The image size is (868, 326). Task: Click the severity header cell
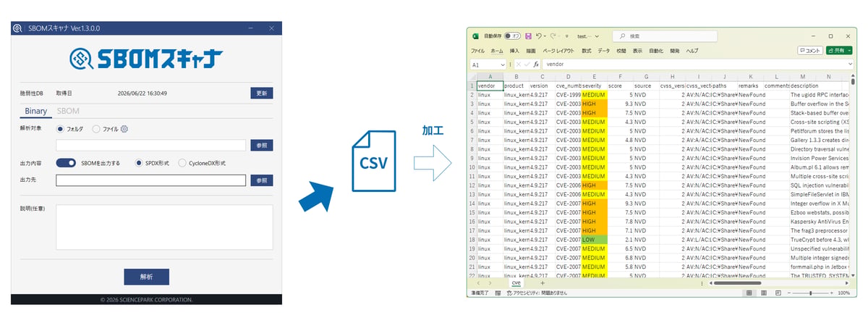coord(594,85)
